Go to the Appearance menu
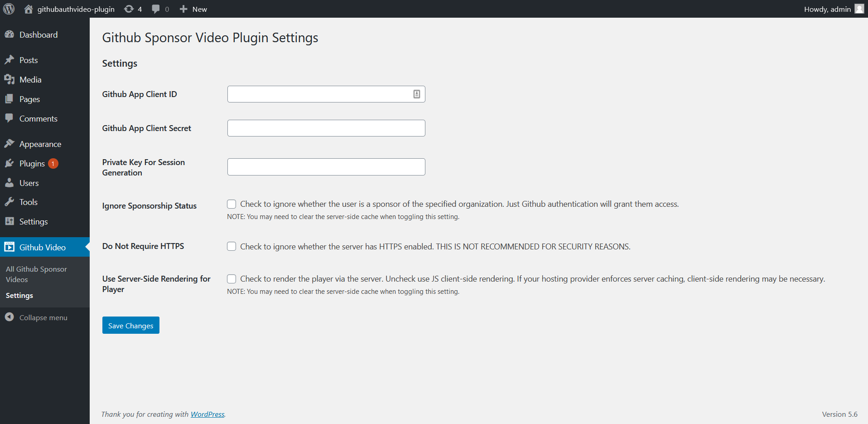The width and height of the screenshot is (868, 424). point(40,144)
